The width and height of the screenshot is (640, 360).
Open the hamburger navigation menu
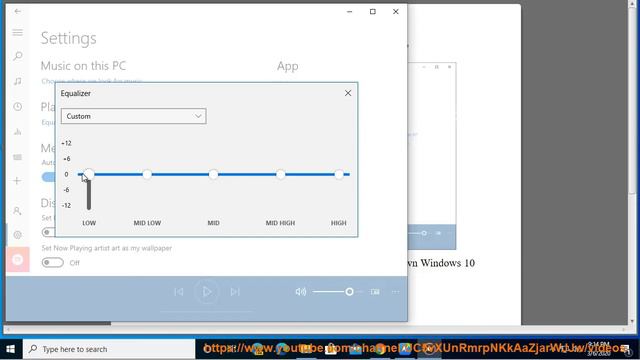pyautogui.click(x=18, y=32)
